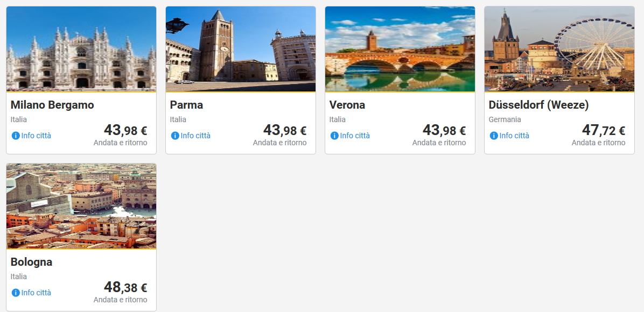Viewport: 644px width, 312px height.
Task: Open Info città link for Milano Bergamo
Action: point(36,136)
